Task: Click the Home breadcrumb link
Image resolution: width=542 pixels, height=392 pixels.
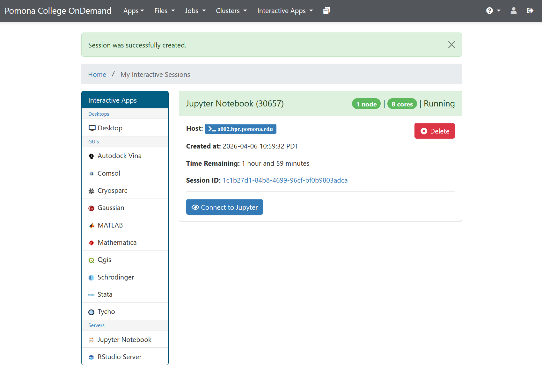Action: (x=97, y=74)
